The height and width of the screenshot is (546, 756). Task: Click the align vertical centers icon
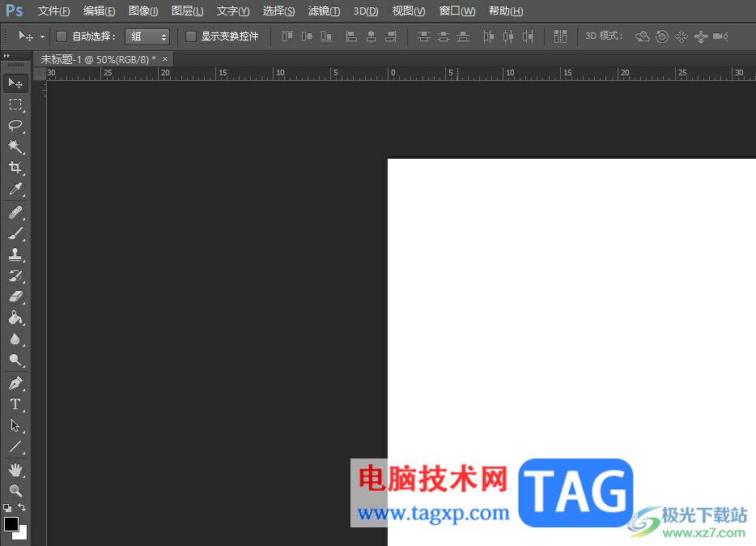pos(307,36)
